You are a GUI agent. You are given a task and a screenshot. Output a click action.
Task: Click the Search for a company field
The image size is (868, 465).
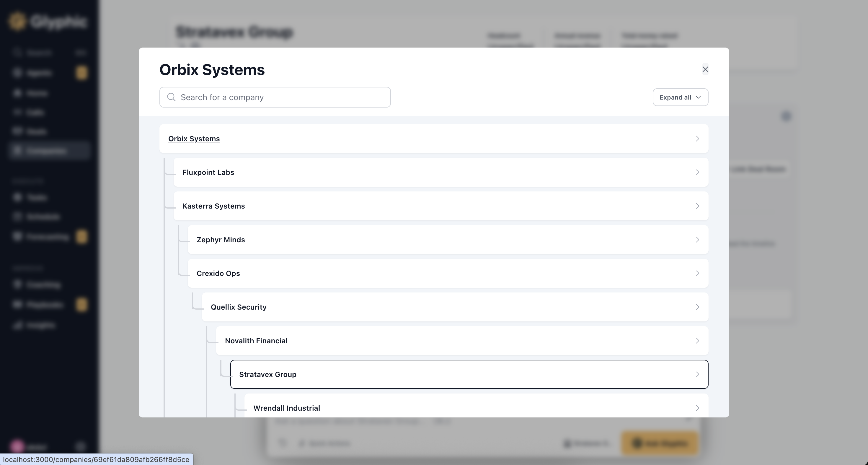click(275, 97)
